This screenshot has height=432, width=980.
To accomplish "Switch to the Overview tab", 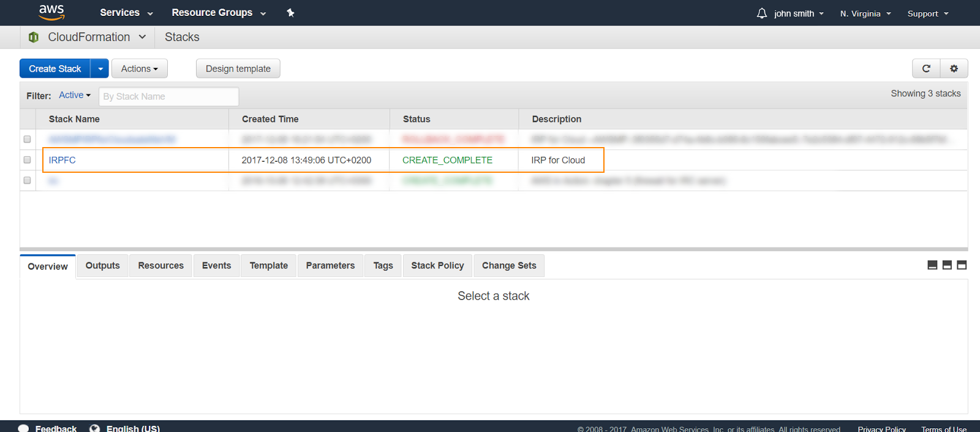I will pyautogui.click(x=48, y=267).
